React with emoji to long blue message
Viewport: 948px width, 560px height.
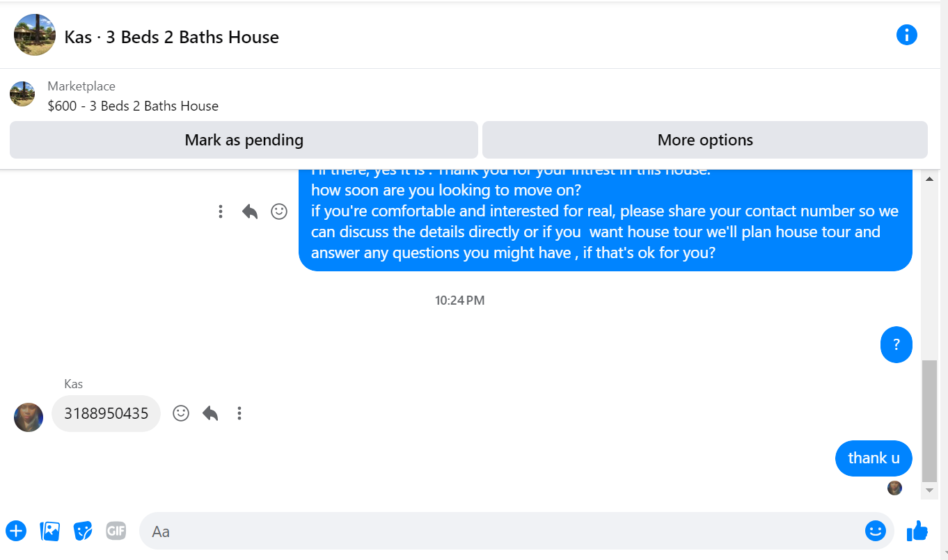(x=279, y=211)
